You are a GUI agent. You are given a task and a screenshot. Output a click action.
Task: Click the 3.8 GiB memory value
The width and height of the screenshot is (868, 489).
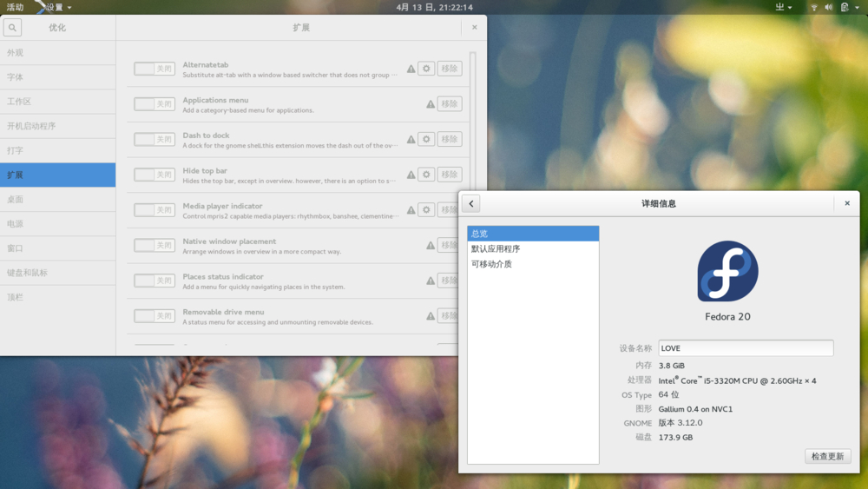pos(672,366)
